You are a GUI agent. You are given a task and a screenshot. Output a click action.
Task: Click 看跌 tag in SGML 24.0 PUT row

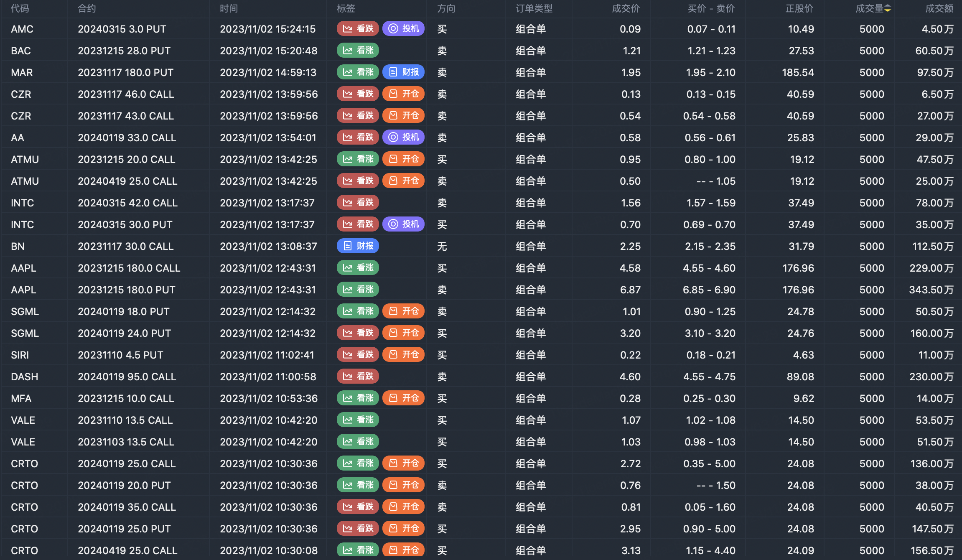(x=358, y=333)
